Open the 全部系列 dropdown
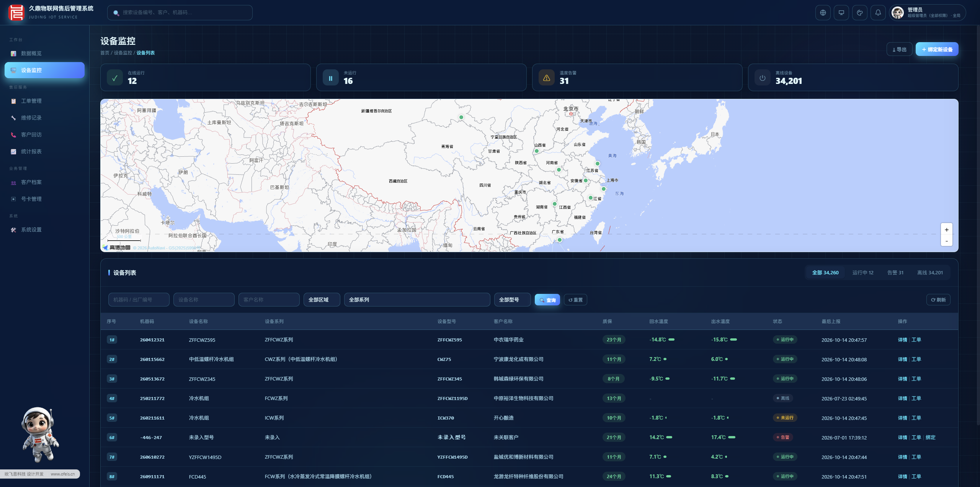The width and height of the screenshot is (980, 487). [417, 300]
